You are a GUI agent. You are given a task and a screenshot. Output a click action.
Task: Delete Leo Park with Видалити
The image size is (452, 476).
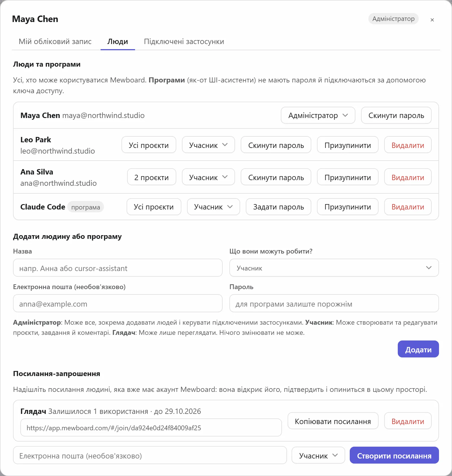coord(408,145)
